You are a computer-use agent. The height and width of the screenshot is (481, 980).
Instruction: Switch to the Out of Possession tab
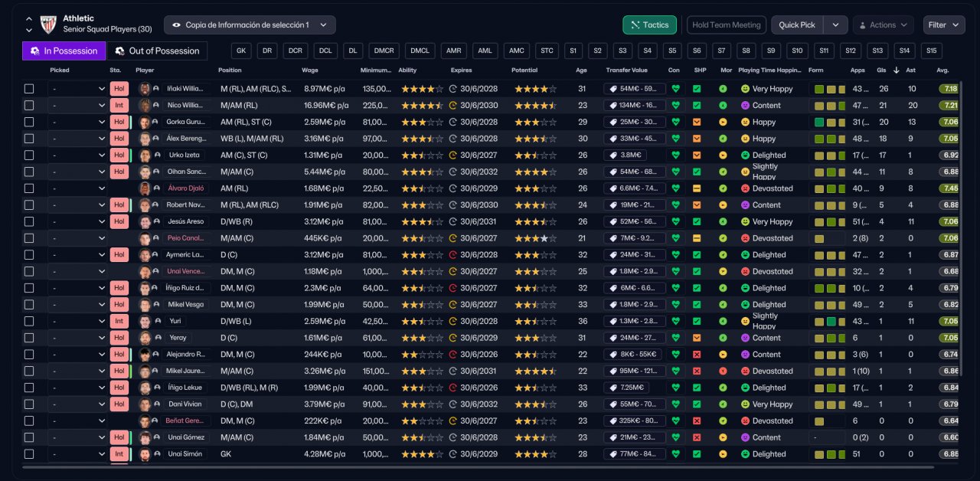click(x=157, y=51)
